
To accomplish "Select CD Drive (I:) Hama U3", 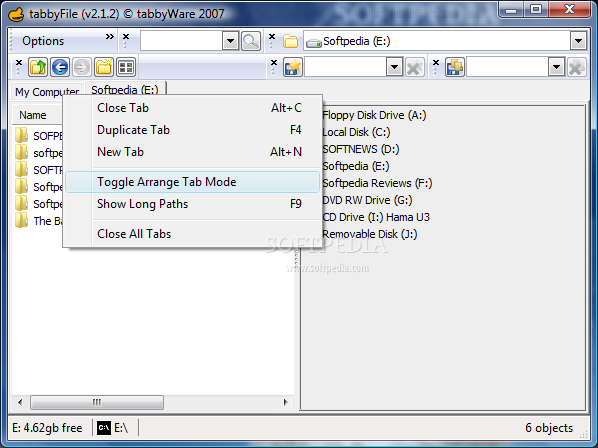I will pos(376,217).
